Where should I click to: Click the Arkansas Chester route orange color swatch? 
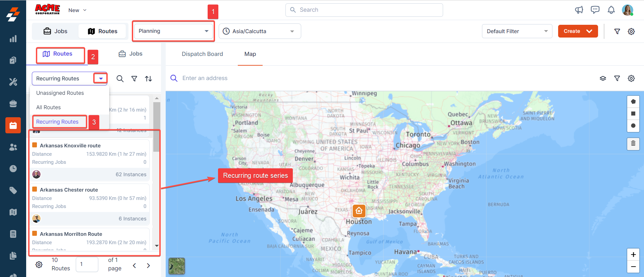pos(35,189)
